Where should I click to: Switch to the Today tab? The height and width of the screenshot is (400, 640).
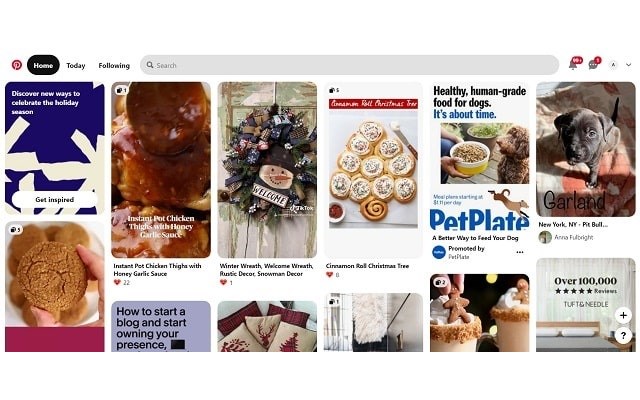click(76, 65)
